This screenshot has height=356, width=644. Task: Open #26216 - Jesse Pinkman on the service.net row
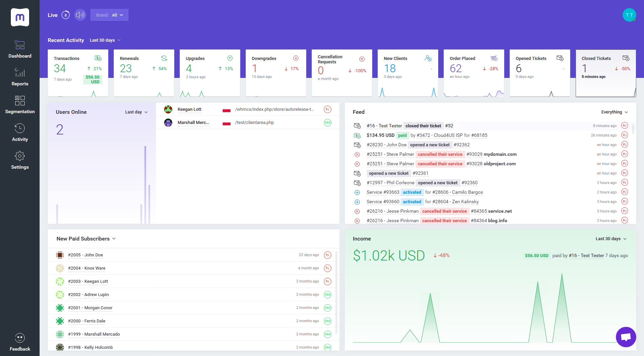[x=393, y=211]
